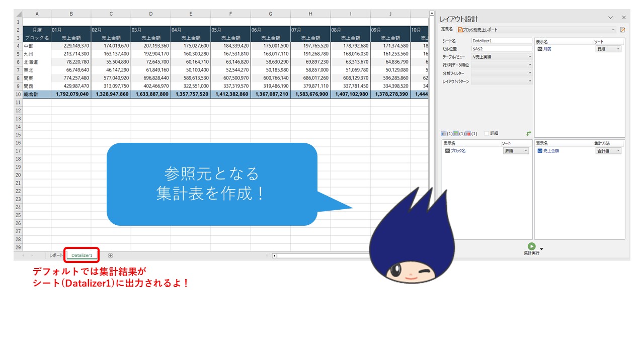Screen dimensions: 644x362
Task: Click the ABC icon beside 月度
Action: coord(539,49)
